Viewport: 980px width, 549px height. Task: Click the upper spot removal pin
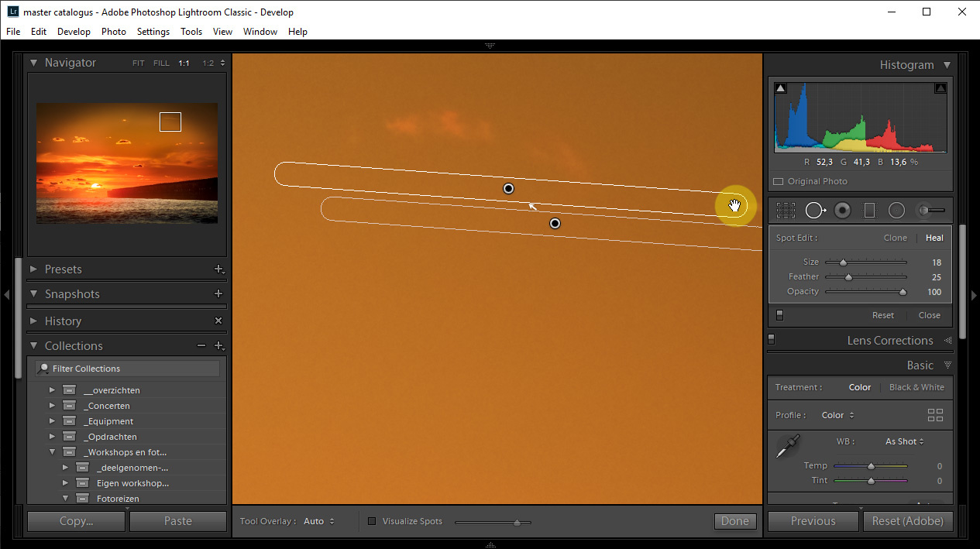[508, 188]
